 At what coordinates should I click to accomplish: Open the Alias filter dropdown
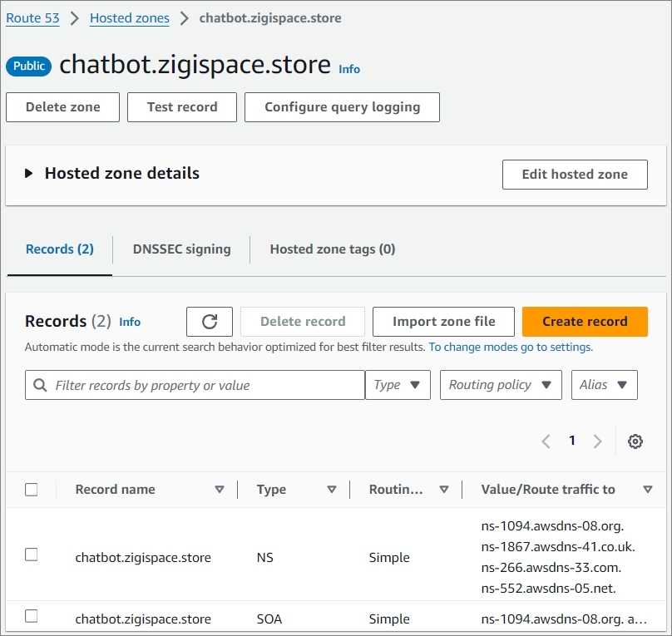[605, 385]
